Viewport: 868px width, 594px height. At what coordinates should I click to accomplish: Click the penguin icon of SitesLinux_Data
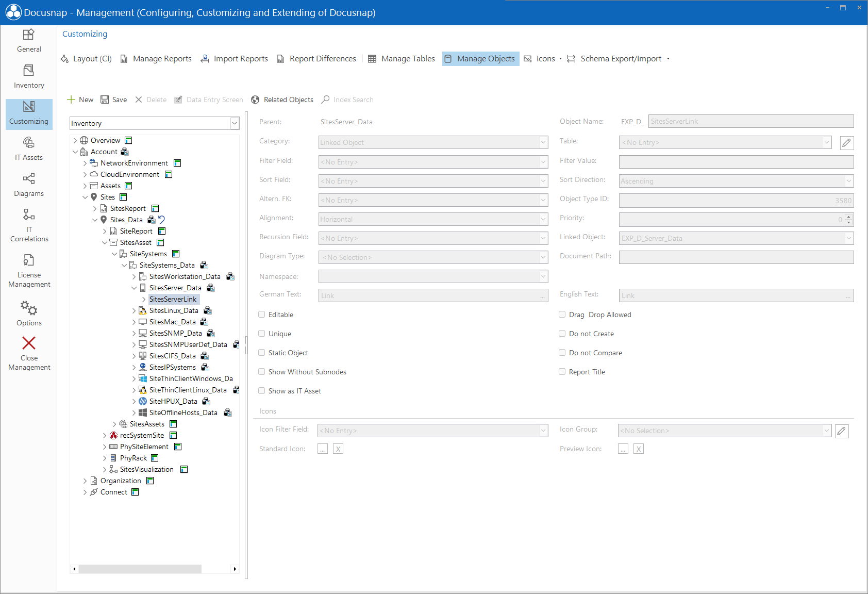coord(143,310)
